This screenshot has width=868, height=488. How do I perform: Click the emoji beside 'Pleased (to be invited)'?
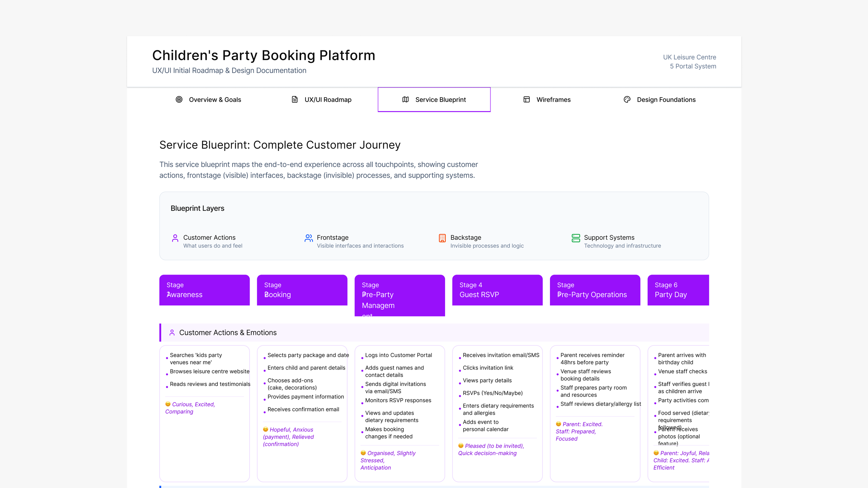coord(461,446)
